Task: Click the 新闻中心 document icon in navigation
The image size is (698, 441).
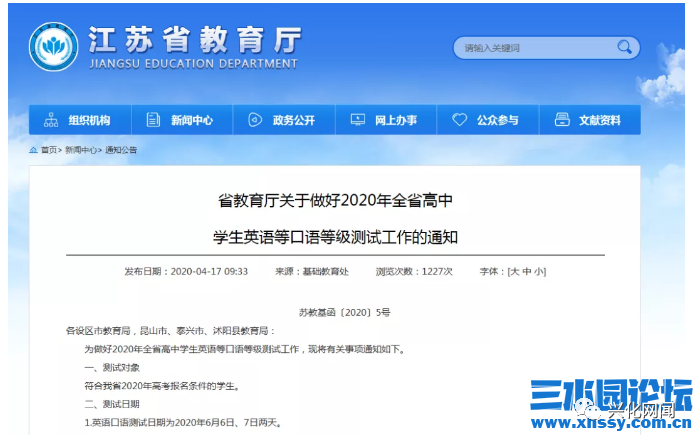Action: click(x=153, y=120)
